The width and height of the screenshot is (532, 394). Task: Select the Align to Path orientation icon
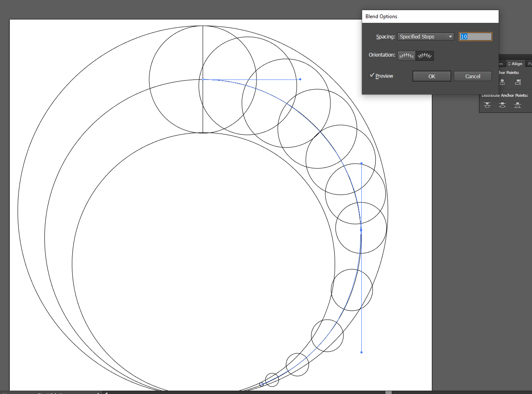(425, 55)
